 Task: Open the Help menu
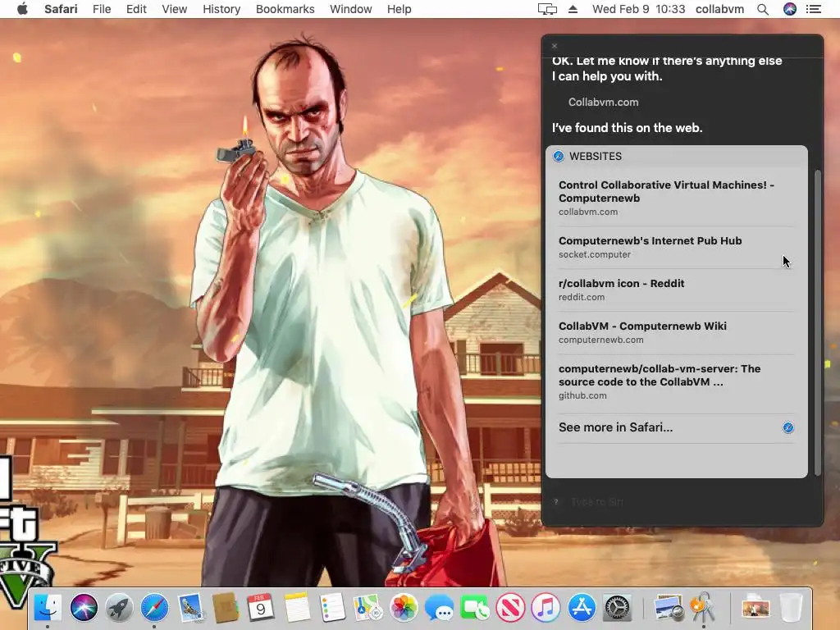(399, 9)
